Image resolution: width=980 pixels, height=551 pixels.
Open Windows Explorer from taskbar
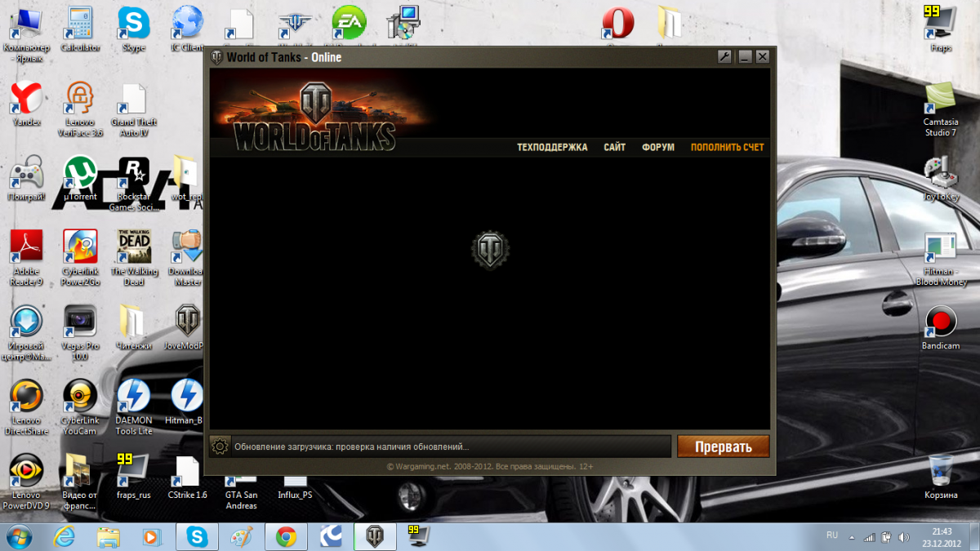point(107,536)
